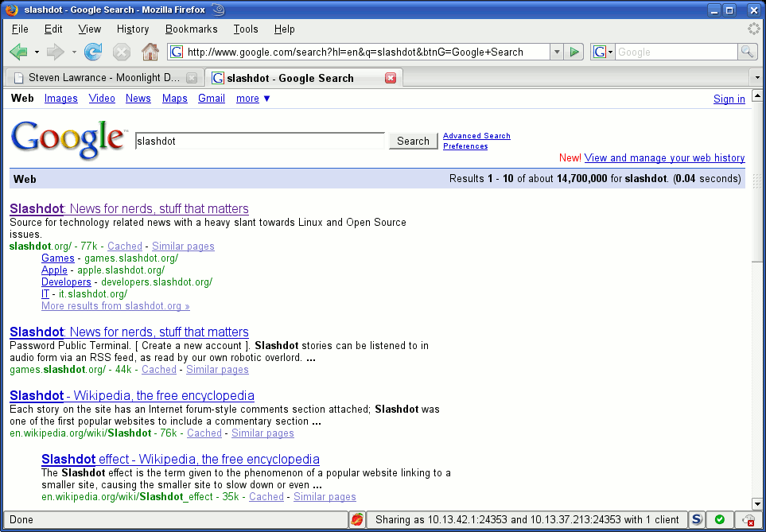Viewport: 766px width, 532px height.
Task: Open Cached link for slashdot.org 77k
Action: point(125,247)
